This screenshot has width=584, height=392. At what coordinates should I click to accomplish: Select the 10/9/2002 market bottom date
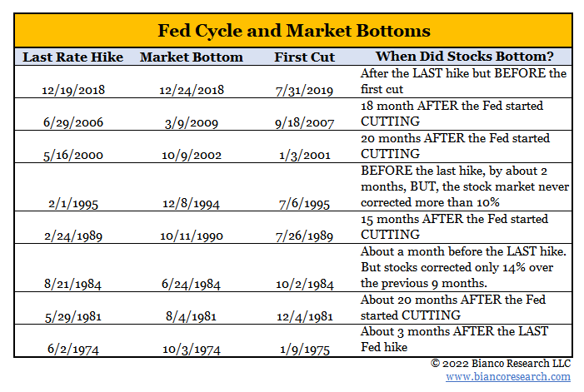(192, 155)
